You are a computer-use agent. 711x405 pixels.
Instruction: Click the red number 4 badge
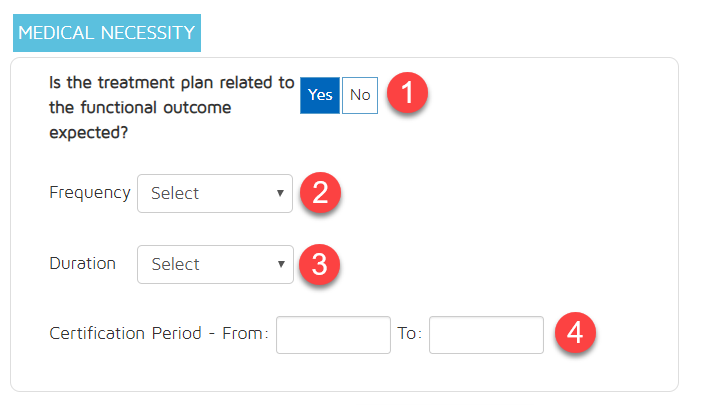[x=575, y=334]
